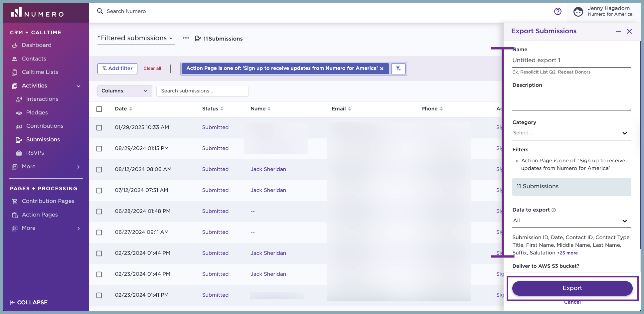Image resolution: width=644 pixels, height=314 pixels.
Task: Click the user avatar icon
Action: click(x=578, y=12)
